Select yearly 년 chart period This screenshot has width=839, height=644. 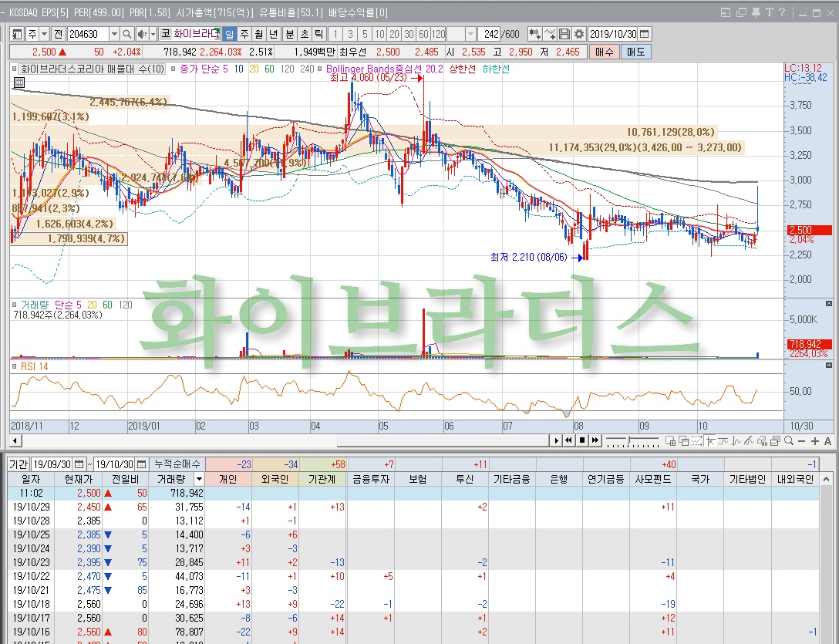(x=274, y=34)
